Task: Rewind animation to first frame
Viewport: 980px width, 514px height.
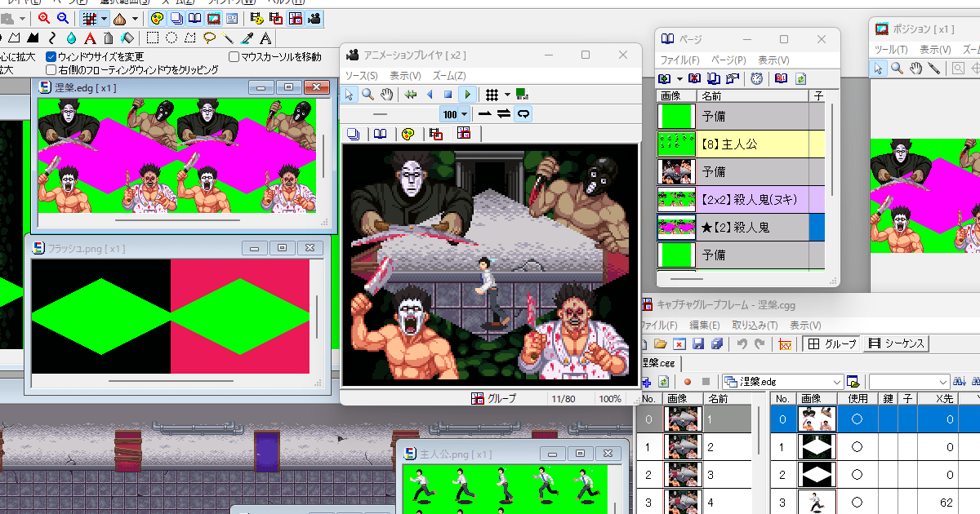Action: pyautogui.click(x=411, y=95)
